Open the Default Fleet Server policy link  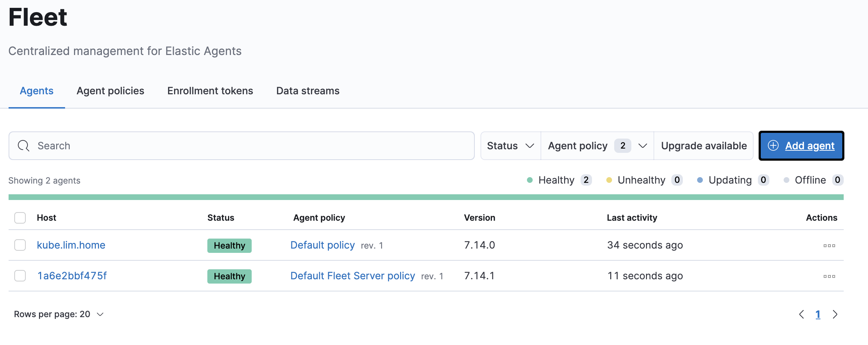pos(352,276)
